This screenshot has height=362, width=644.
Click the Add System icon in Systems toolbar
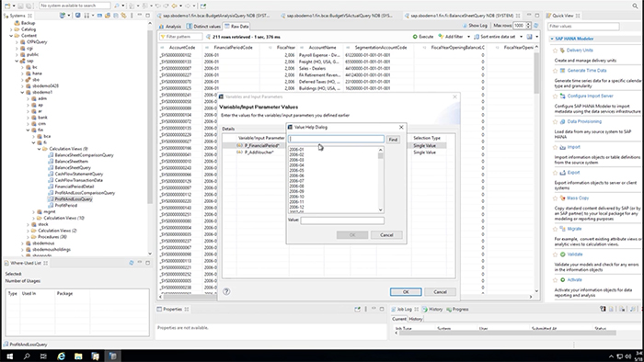(x=63, y=16)
